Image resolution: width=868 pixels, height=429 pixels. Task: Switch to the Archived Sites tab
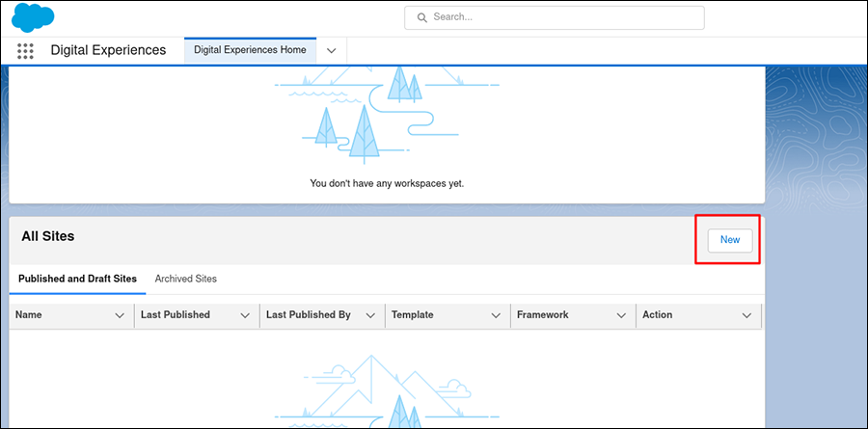(x=185, y=279)
